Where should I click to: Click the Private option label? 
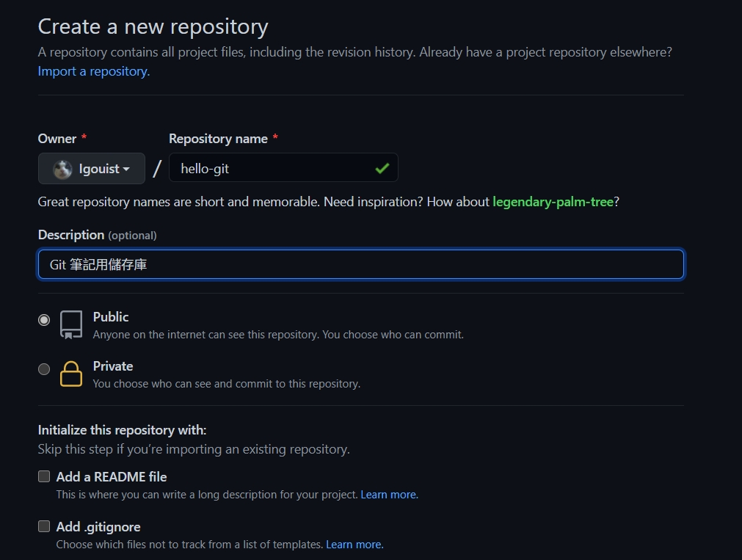click(x=113, y=366)
